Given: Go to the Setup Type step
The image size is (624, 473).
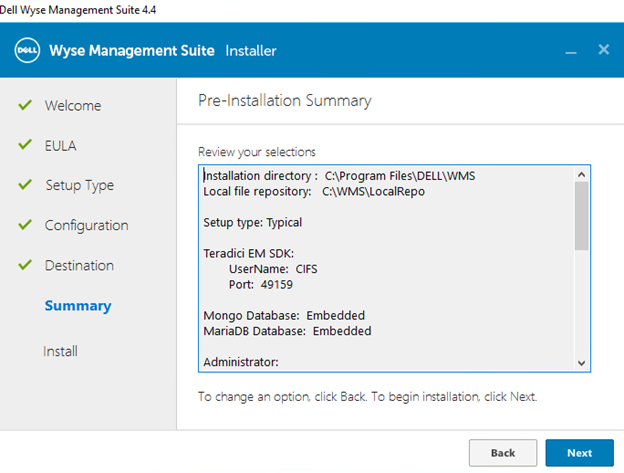Looking at the screenshot, I should pyautogui.click(x=79, y=186).
